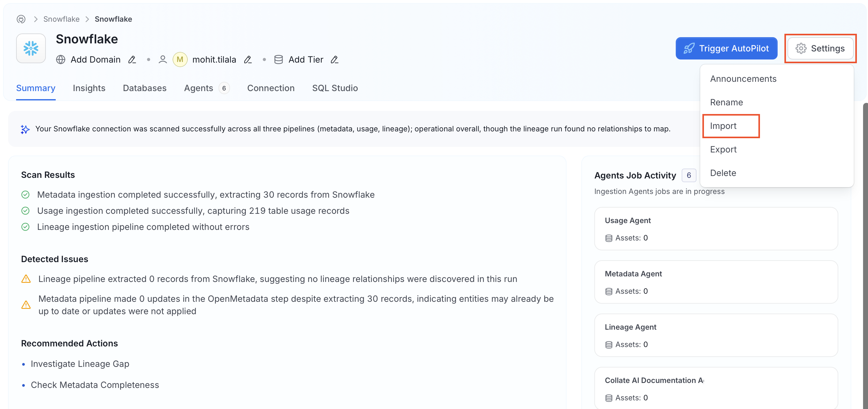This screenshot has height=409, width=868.
Task: Click the vertical page scrollbar
Action: click(x=865, y=256)
